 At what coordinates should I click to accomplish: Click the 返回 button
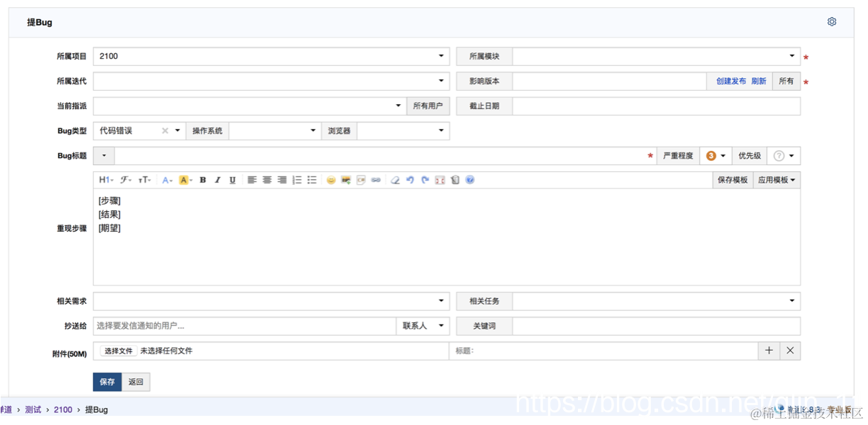point(135,382)
